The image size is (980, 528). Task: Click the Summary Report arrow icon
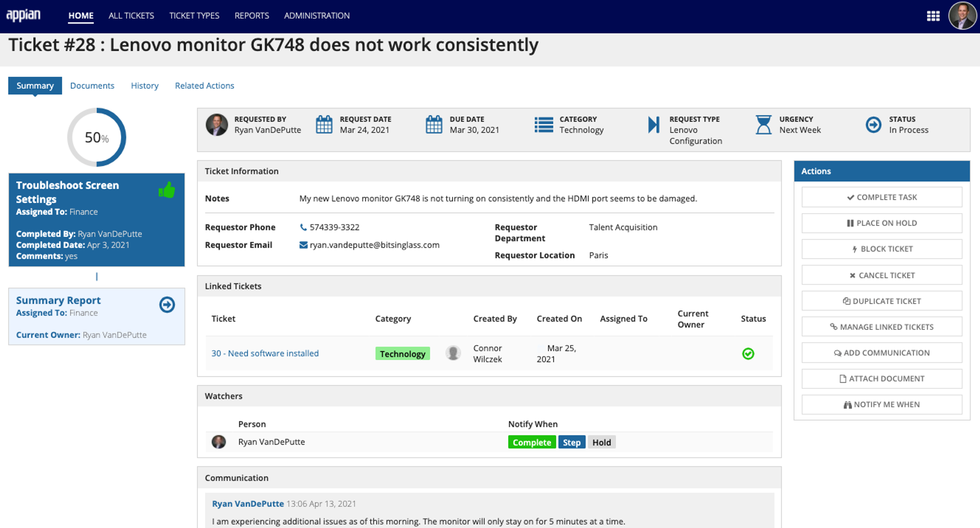[167, 305]
